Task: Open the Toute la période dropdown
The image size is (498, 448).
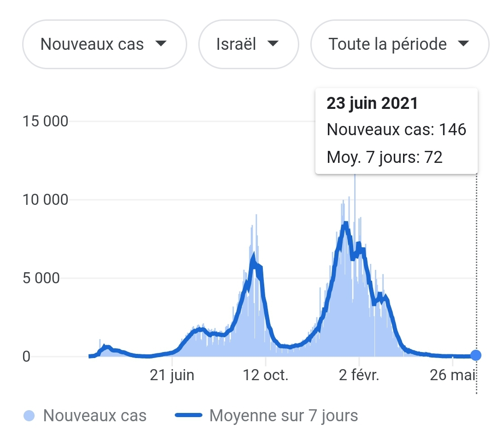Action: pyautogui.click(x=399, y=44)
